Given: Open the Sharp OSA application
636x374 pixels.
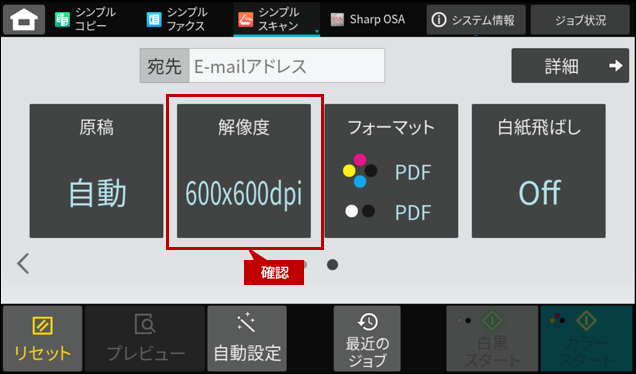Looking at the screenshot, I should pos(368,19).
